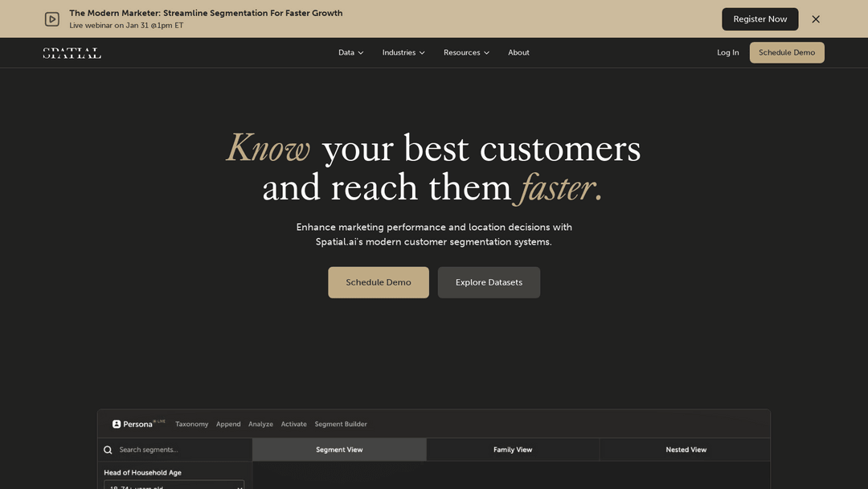Expand the Resources menu dropdown
The image size is (868, 489).
[466, 52]
